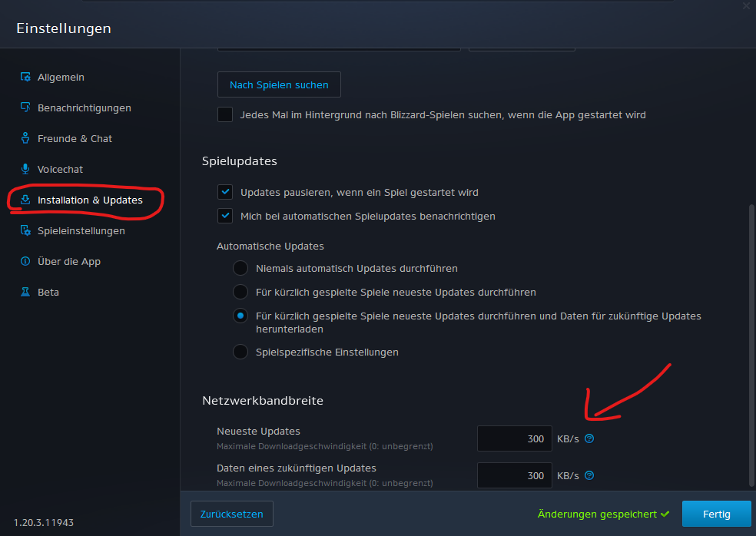This screenshot has height=536, width=756.
Task: Select the Über die App info icon
Action: click(x=25, y=261)
